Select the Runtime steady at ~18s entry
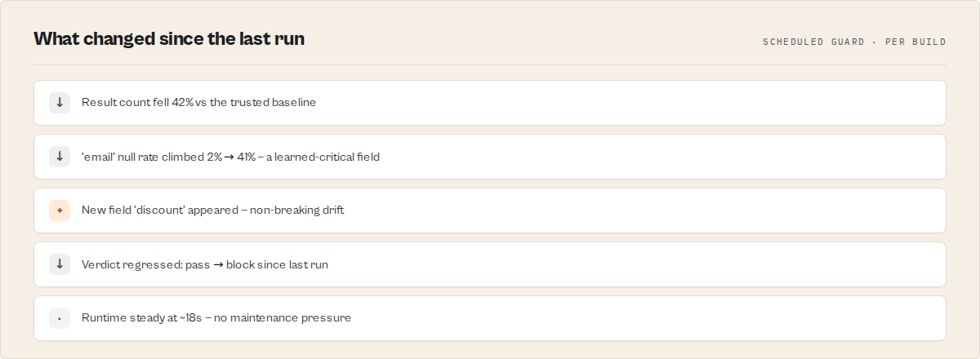This screenshot has width=980, height=359. tap(490, 318)
